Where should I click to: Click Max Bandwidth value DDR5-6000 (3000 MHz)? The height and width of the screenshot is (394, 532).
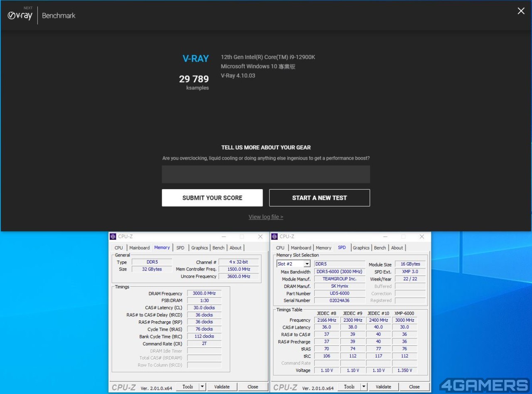pos(340,272)
